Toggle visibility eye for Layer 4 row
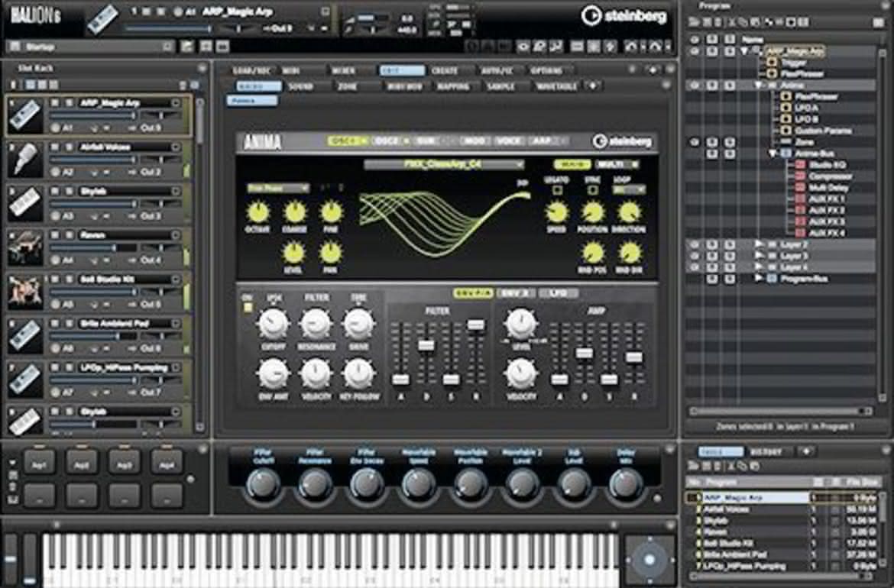This screenshot has width=894, height=588. [x=695, y=267]
